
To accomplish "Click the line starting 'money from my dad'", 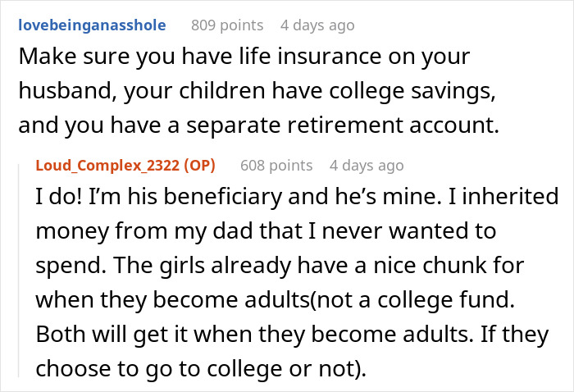I will point(268,233).
